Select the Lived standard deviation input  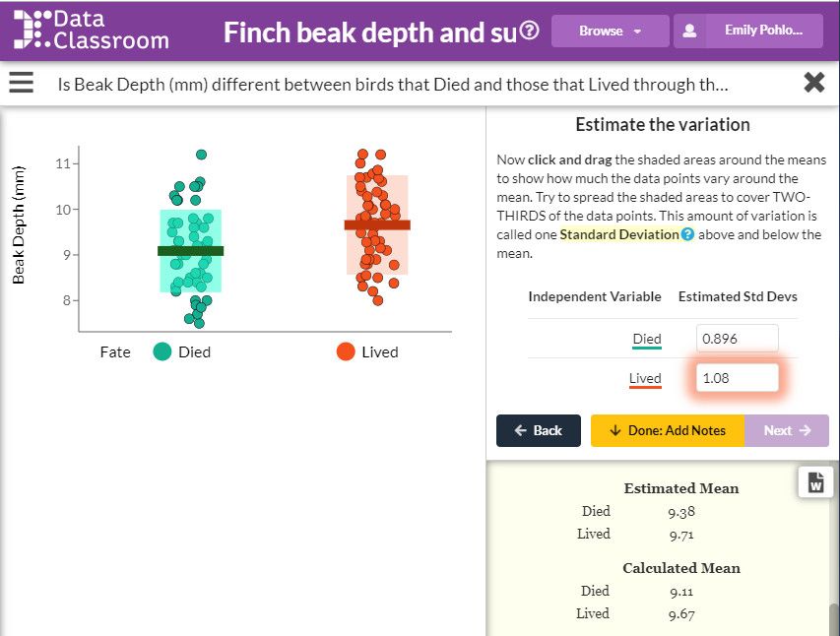click(x=737, y=378)
